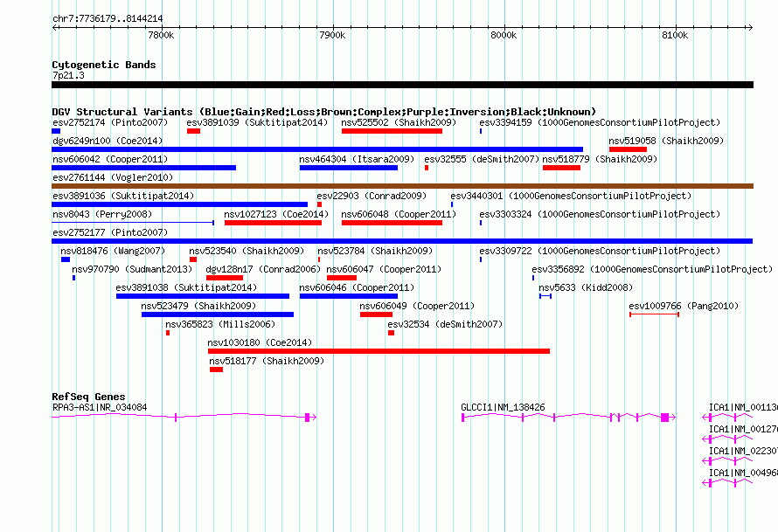Click the 7p21.3 cytogenetic band label
The height and width of the screenshot is (532, 778).
(x=68, y=75)
